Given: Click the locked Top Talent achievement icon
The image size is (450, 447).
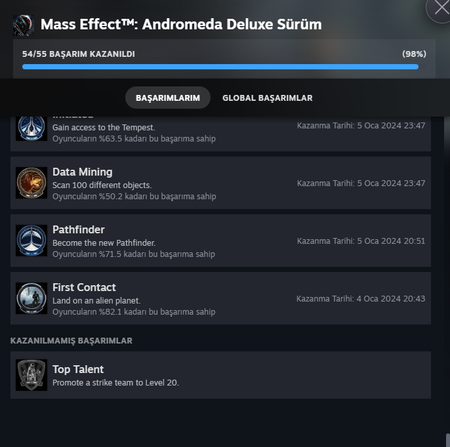Looking at the screenshot, I should tap(31, 375).
